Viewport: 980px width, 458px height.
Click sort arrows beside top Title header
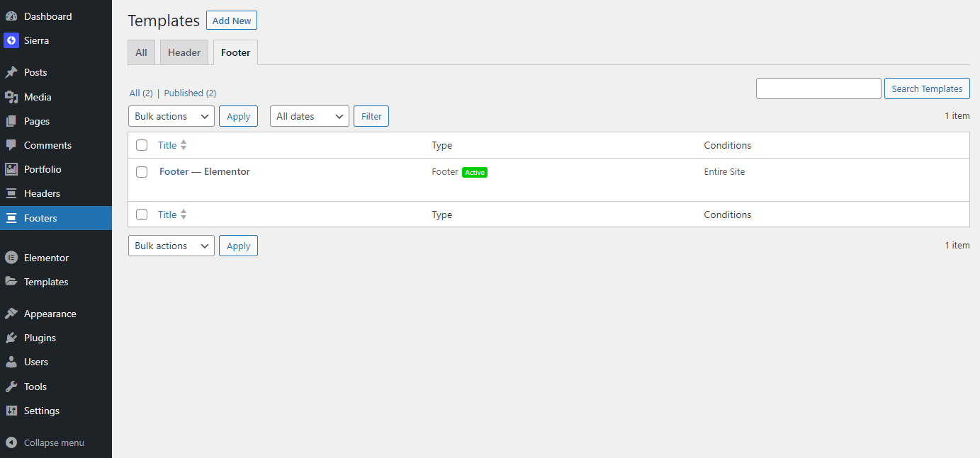tap(184, 145)
